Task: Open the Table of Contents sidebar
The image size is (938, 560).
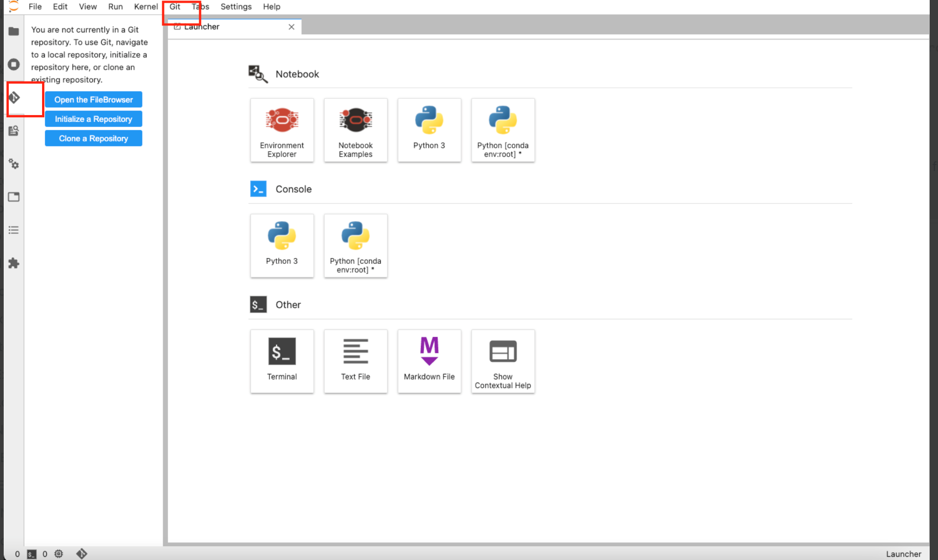Action: (x=14, y=230)
